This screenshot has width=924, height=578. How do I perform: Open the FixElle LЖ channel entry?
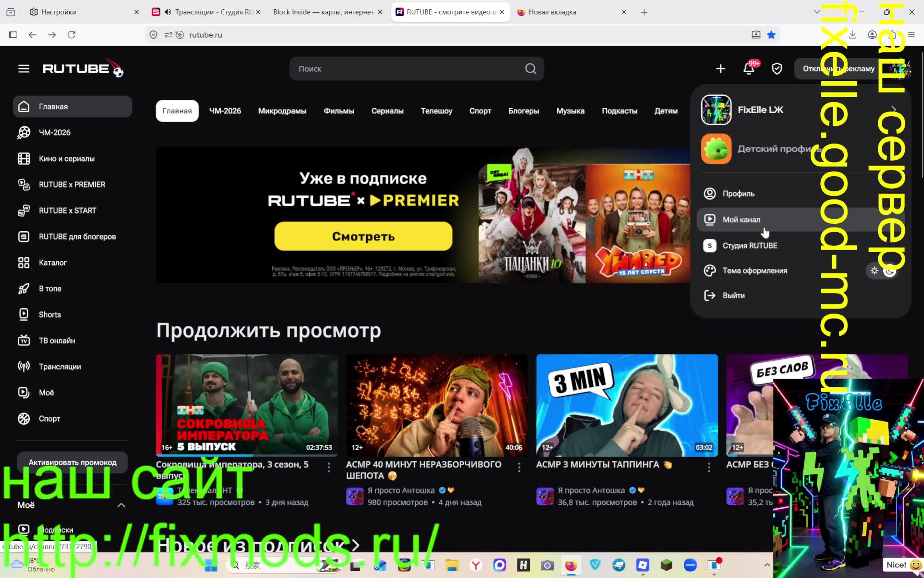[x=800, y=110]
